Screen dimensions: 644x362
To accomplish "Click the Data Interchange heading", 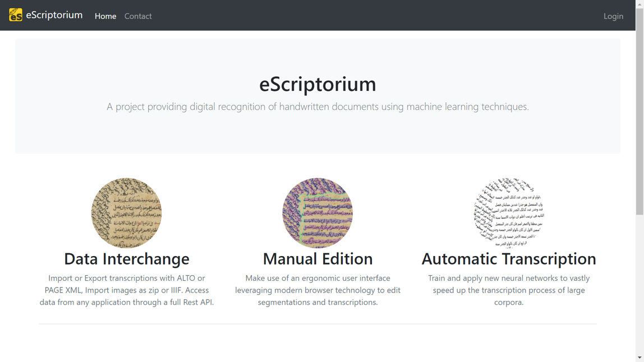I will [127, 258].
